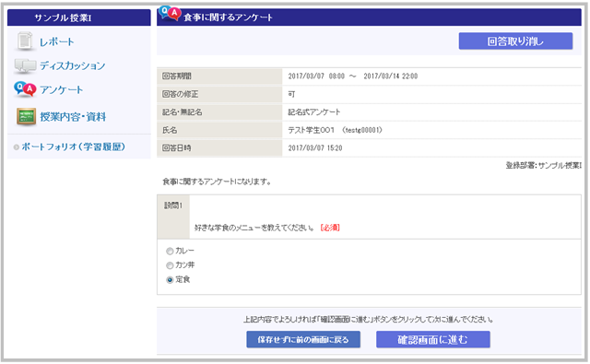This screenshot has width=590, height=364.
Task: Click the 回答日時 row label
Action: (176, 148)
